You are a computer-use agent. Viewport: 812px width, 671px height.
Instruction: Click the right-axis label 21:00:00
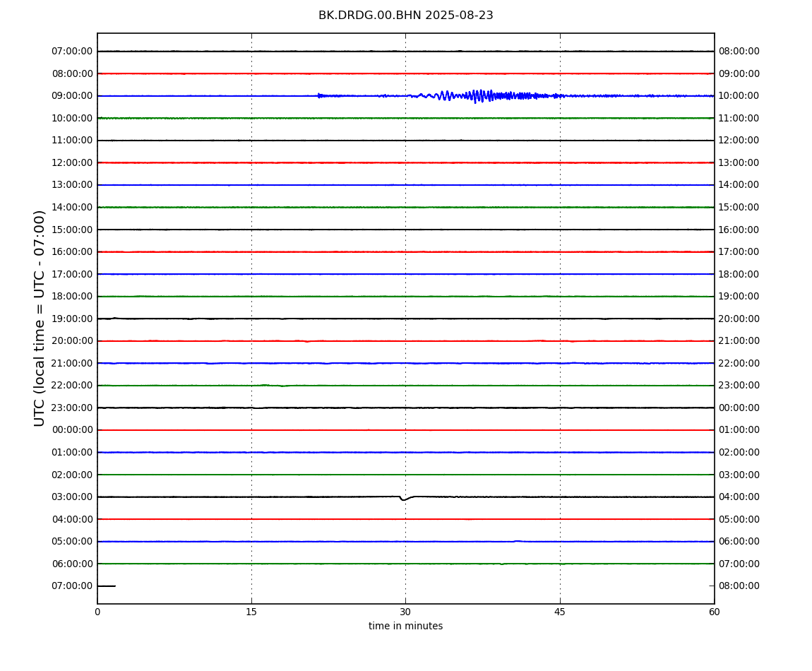pyautogui.click(x=739, y=341)
